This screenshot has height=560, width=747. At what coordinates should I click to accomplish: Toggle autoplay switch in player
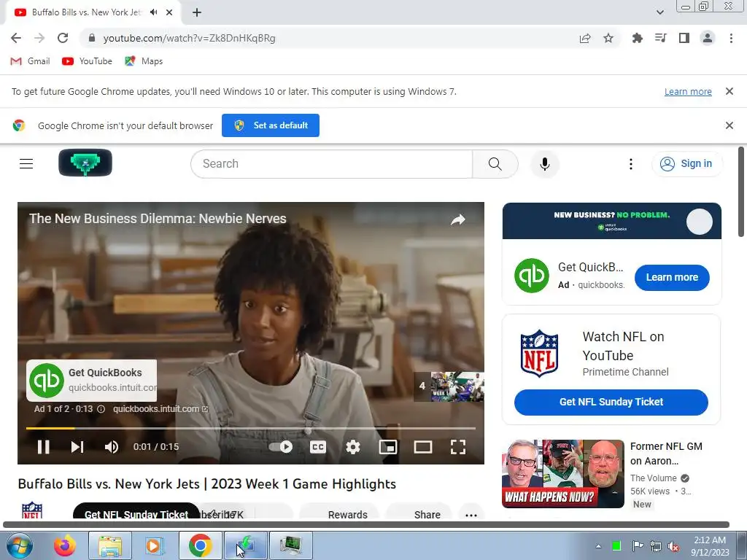pyautogui.click(x=281, y=447)
